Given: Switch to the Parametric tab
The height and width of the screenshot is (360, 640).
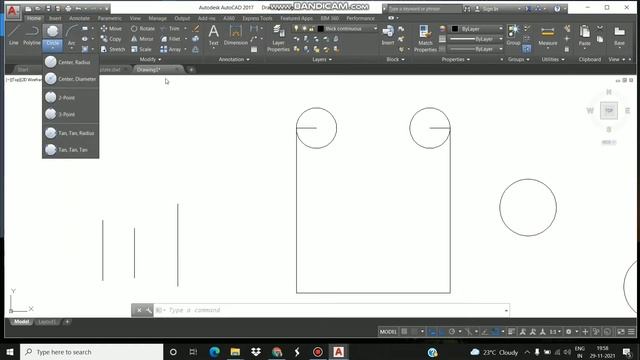Looking at the screenshot, I should coord(110,18).
